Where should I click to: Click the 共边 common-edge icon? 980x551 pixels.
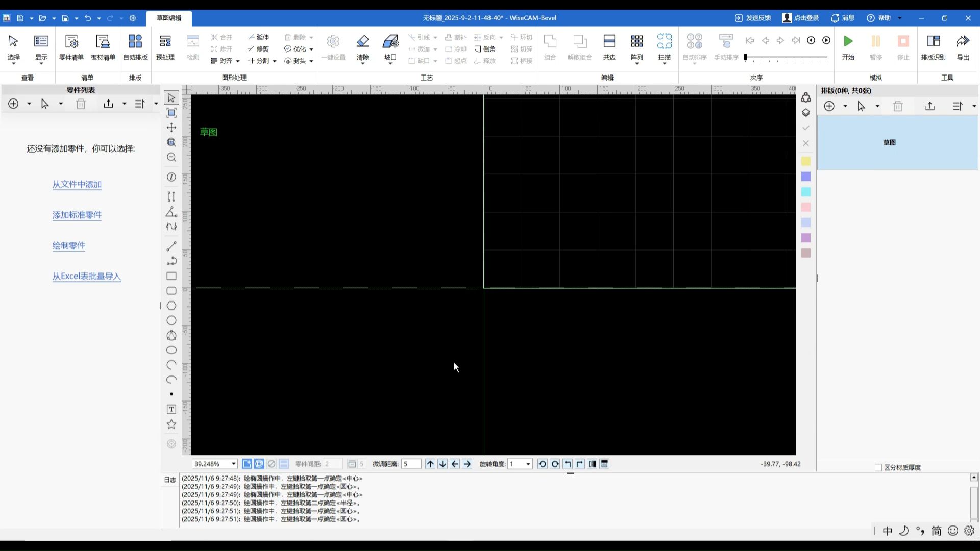pos(609,41)
